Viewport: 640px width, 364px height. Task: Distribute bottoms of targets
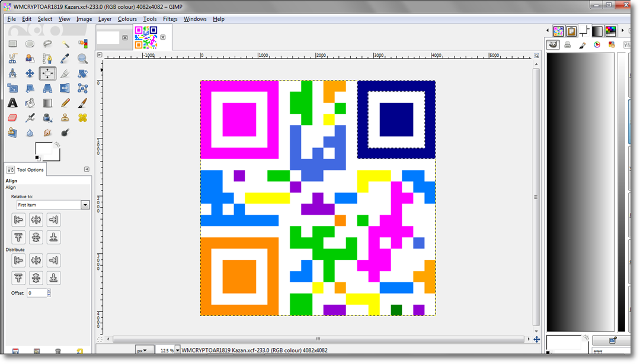click(53, 278)
